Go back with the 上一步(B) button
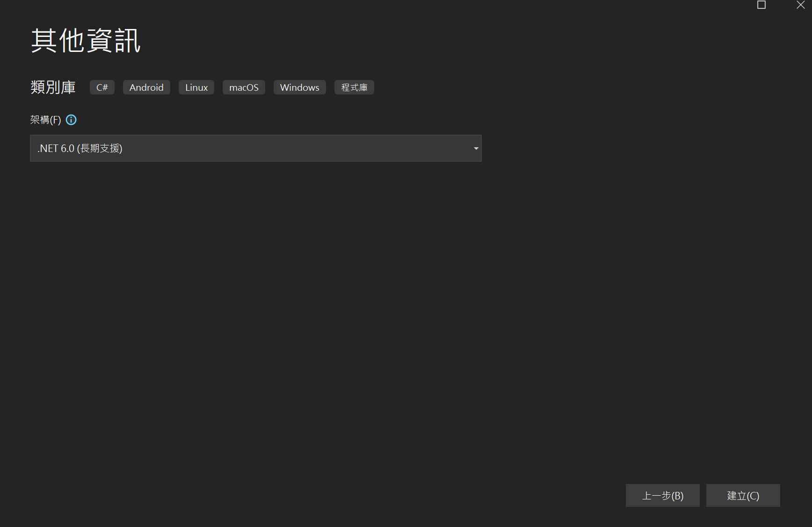Image resolution: width=812 pixels, height=527 pixels. coord(662,496)
